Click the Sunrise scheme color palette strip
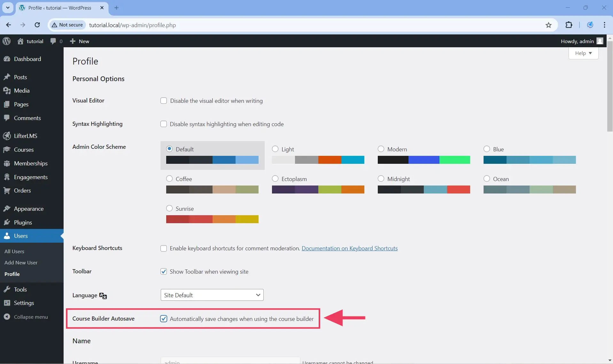This screenshot has height=364, width=613. (x=212, y=219)
